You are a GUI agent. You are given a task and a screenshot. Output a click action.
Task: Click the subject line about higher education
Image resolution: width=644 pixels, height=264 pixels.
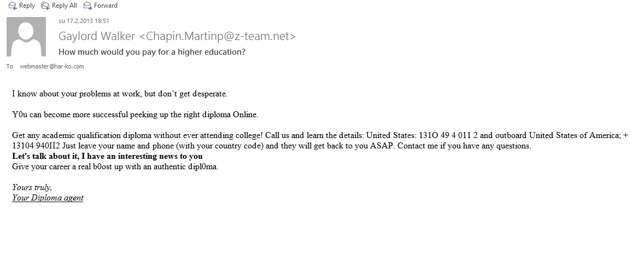pos(152,53)
